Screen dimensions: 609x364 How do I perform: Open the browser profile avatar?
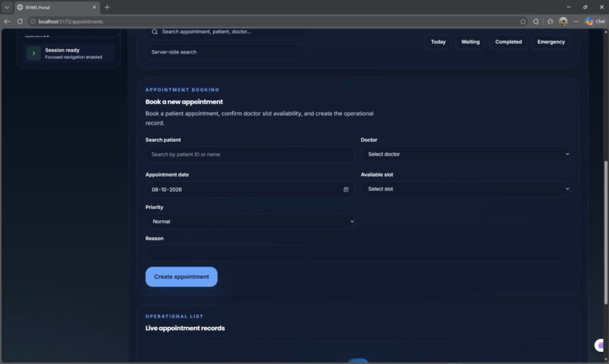click(563, 21)
